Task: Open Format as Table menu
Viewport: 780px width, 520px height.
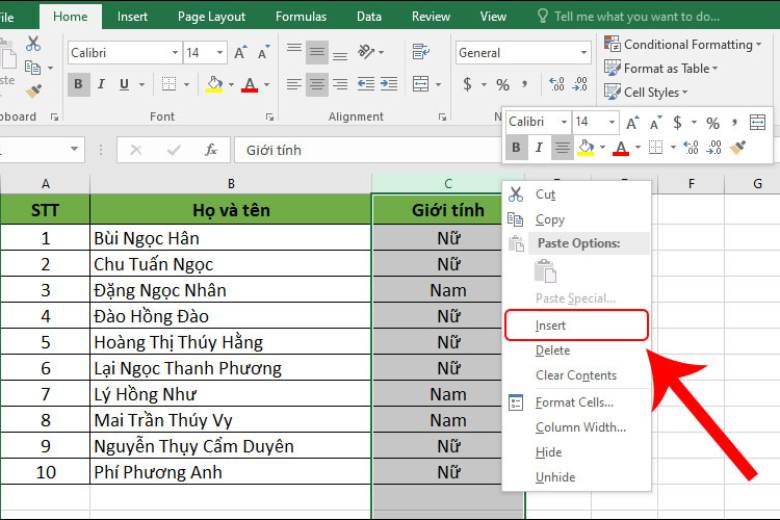Action: (661, 68)
